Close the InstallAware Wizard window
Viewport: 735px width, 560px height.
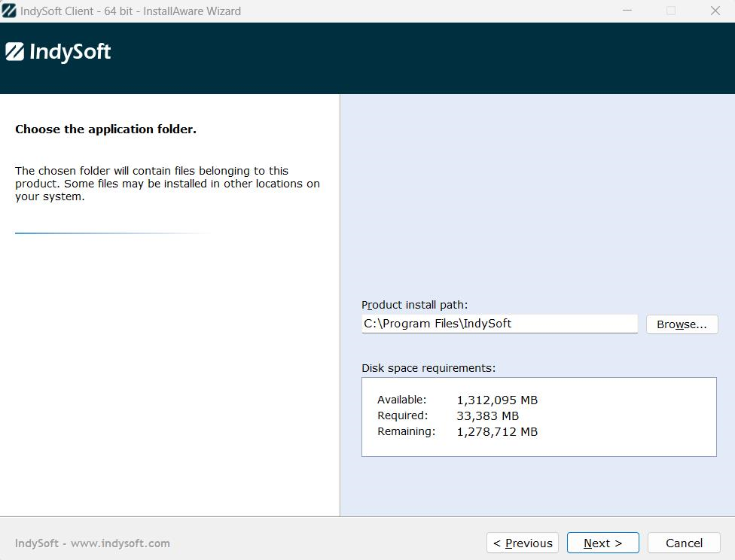(x=715, y=11)
